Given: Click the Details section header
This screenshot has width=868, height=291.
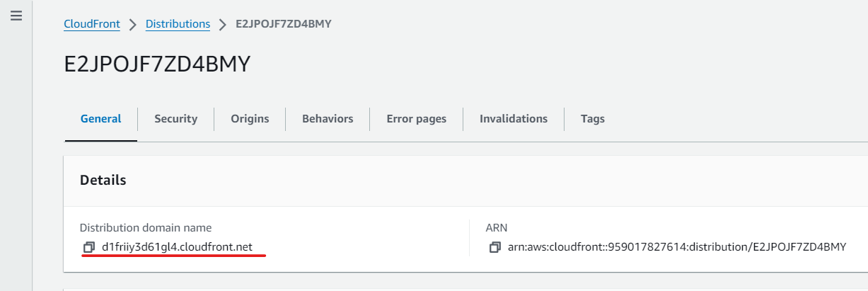Looking at the screenshot, I should [103, 180].
